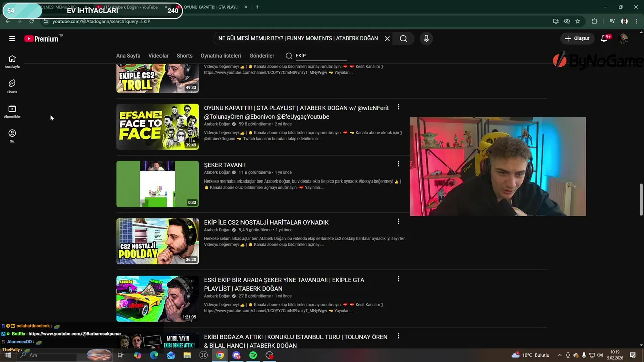Switch to the Videolar channel tab

[x=158, y=56]
